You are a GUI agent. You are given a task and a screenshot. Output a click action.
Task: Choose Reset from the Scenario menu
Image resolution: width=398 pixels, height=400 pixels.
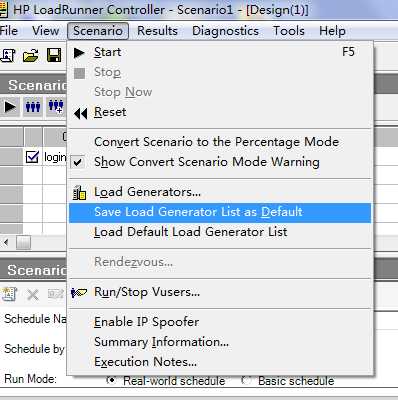click(220, 112)
